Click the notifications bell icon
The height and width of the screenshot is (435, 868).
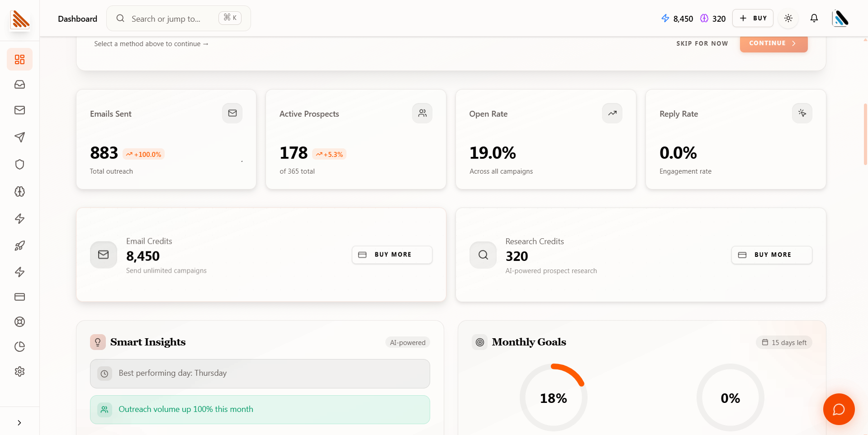click(814, 18)
